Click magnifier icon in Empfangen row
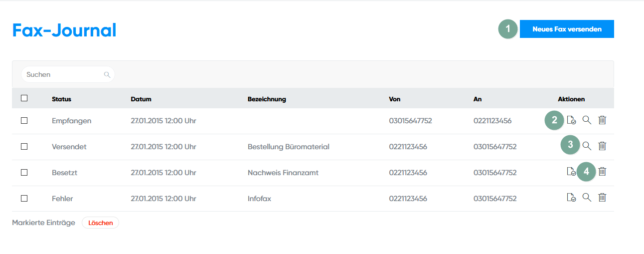This screenshot has width=644, height=254. (587, 120)
